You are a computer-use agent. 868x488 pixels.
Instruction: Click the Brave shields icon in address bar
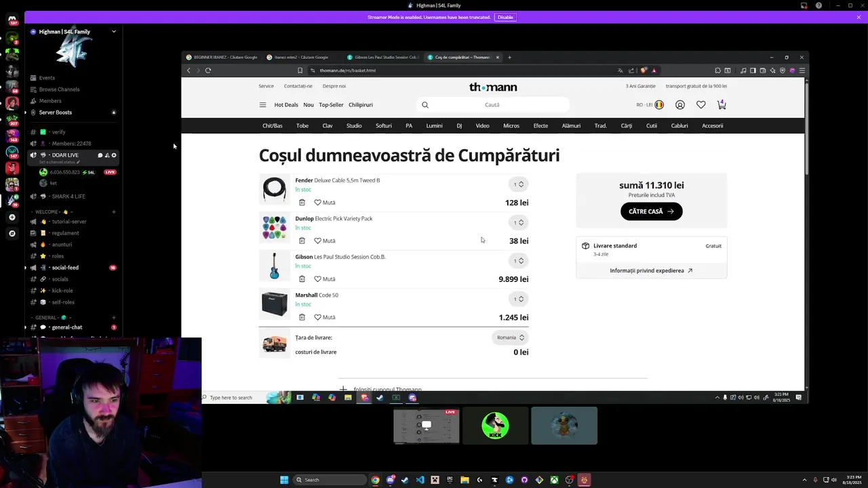644,70
